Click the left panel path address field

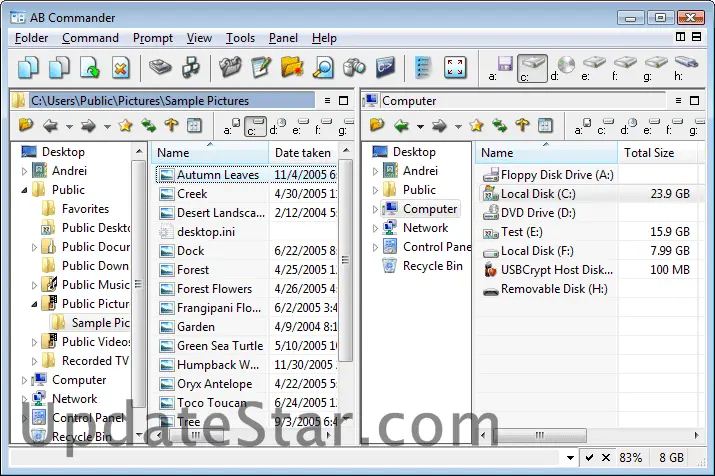(172, 100)
